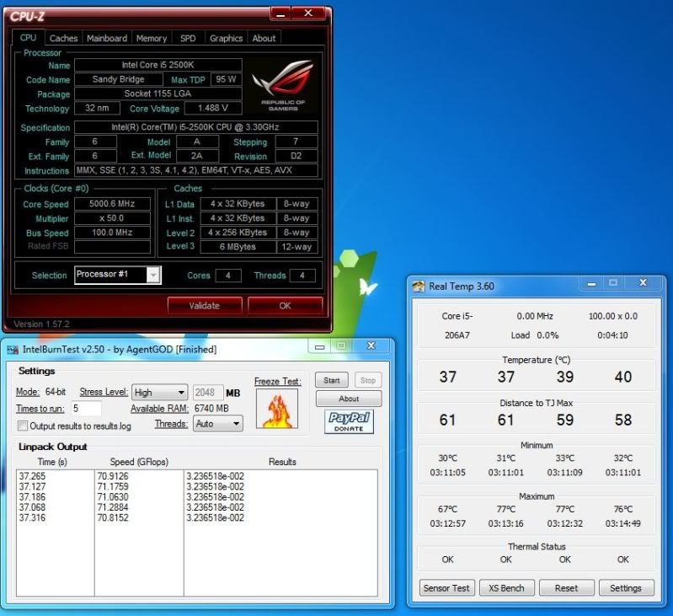Switch to the Caches tab

tap(63, 38)
